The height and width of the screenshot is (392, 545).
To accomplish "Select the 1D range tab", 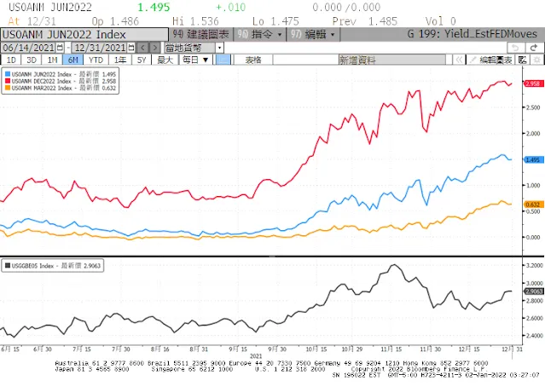I will tap(11, 60).
